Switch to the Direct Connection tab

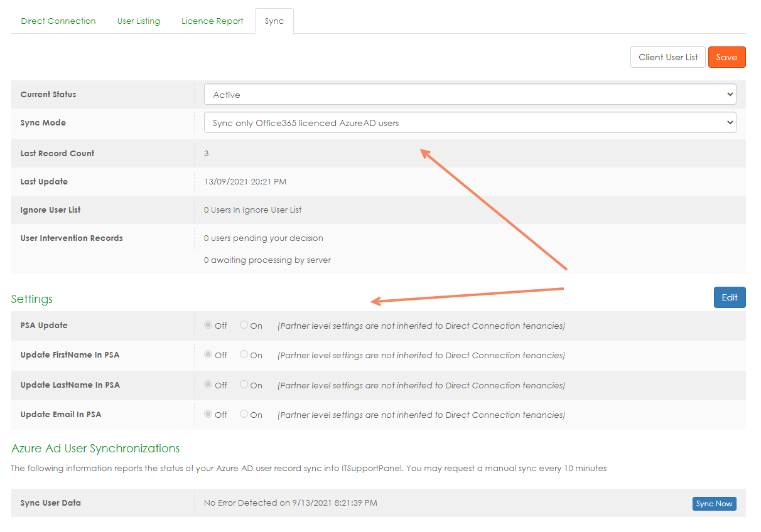(58, 21)
